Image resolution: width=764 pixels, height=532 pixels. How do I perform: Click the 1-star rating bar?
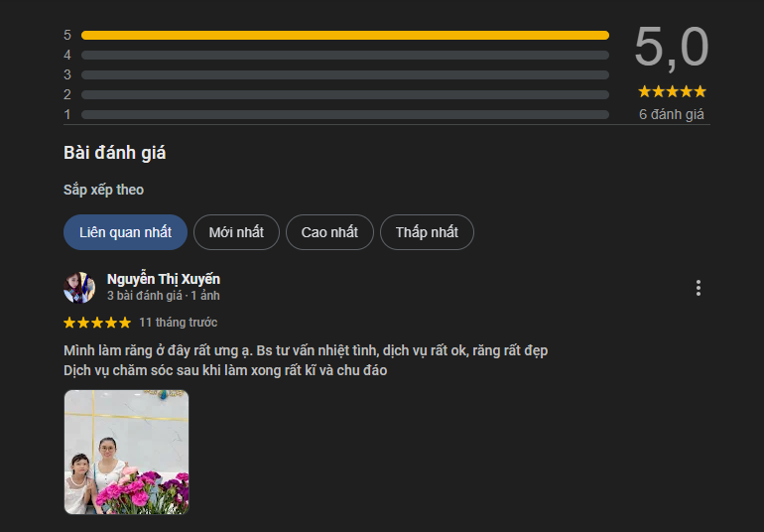[344, 114]
